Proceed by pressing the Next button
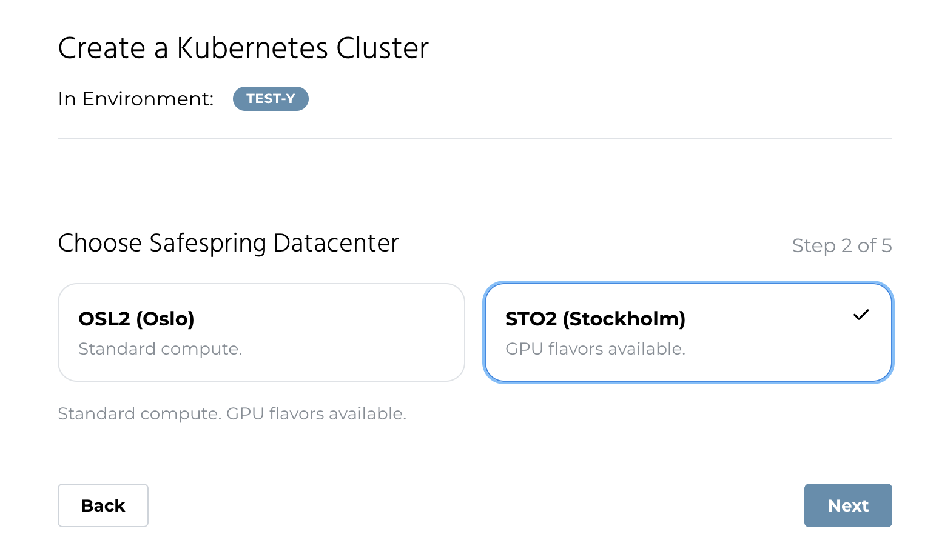Screen dimensions: 939x560 (x=847, y=505)
